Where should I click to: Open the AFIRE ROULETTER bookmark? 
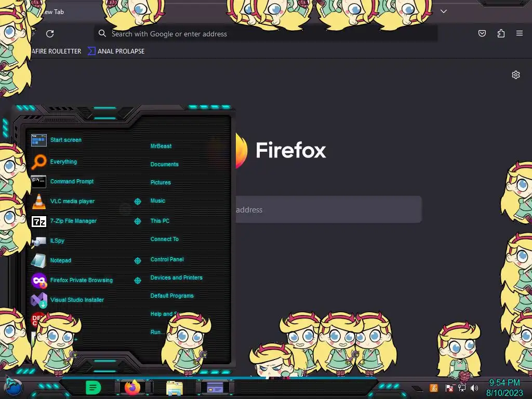56,51
